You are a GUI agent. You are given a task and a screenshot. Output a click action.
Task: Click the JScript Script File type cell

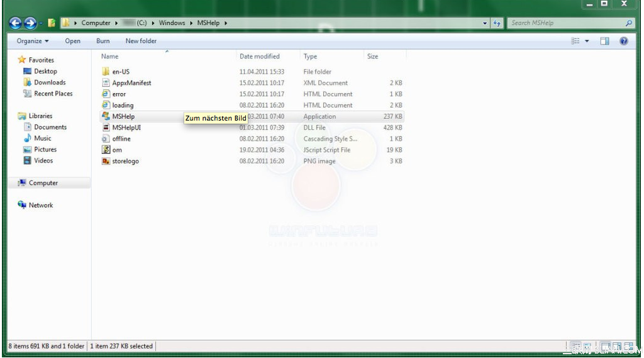tap(327, 150)
